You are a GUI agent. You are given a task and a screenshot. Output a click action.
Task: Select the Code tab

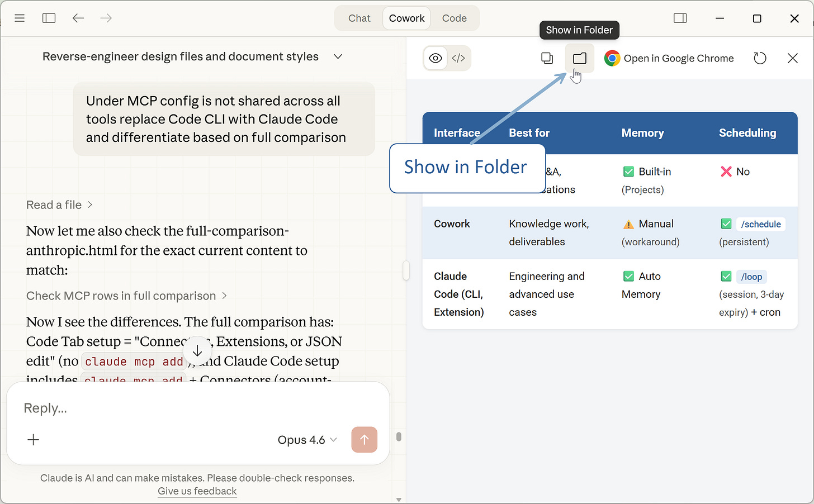click(x=454, y=18)
